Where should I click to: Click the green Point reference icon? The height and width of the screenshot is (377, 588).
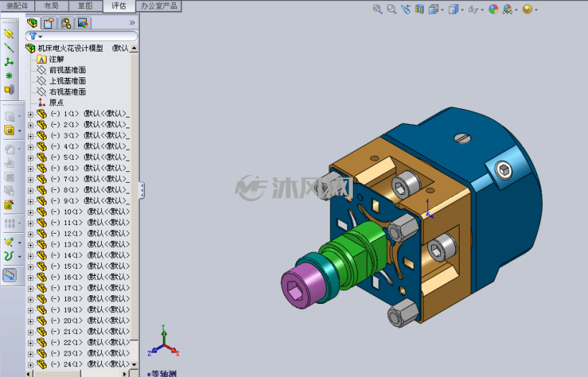(9, 76)
